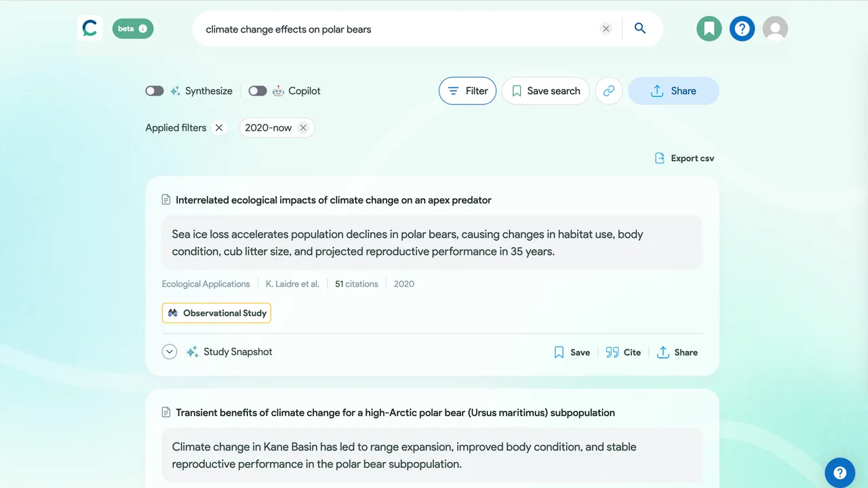Click the sea ice loss summary text
The width and height of the screenshot is (868, 488).
pyautogui.click(x=408, y=243)
